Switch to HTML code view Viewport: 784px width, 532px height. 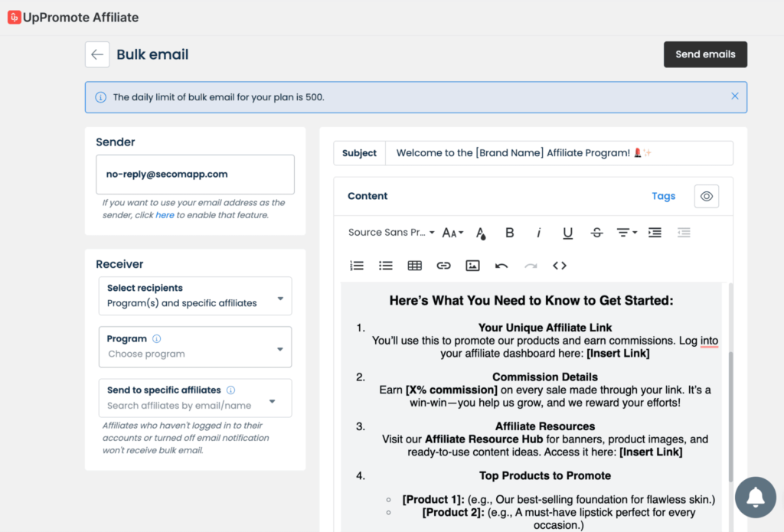(x=560, y=266)
